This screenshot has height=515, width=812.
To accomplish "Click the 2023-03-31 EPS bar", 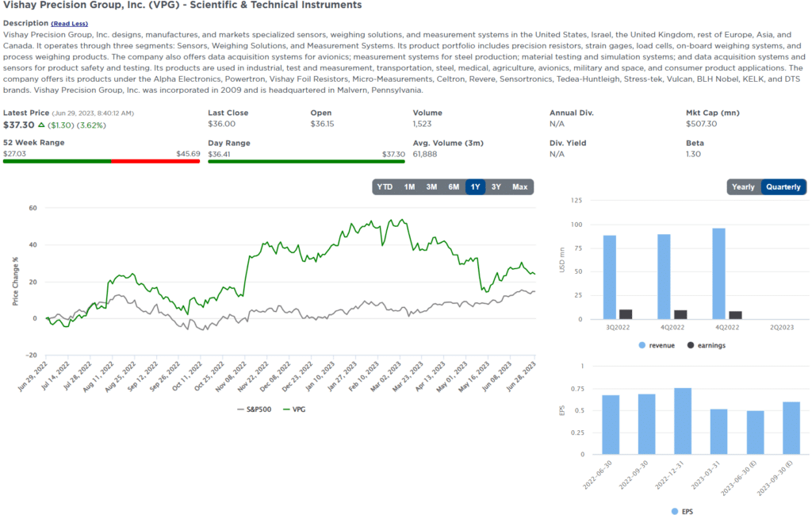I will 718,432.
